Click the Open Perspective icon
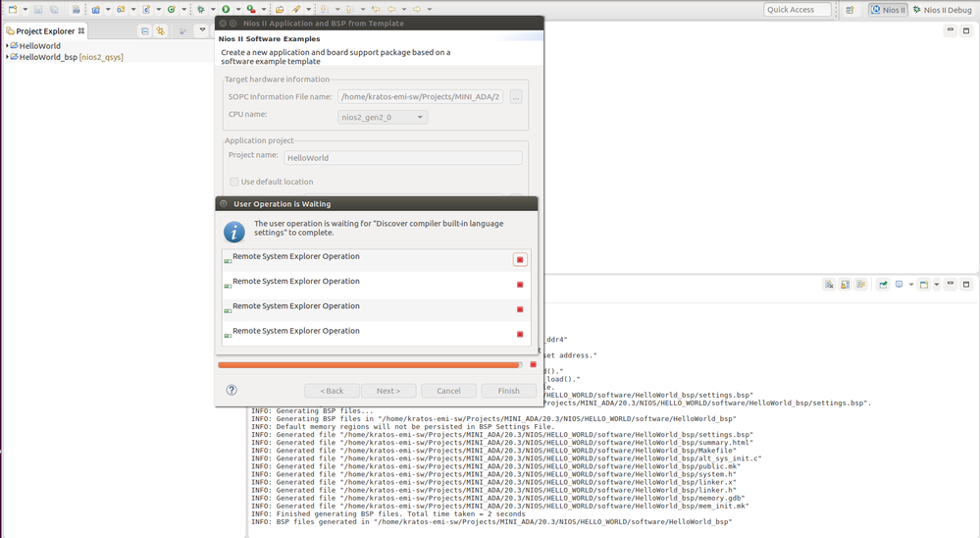Image resolution: width=980 pixels, height=538 pixels. (x=850, y=10)
